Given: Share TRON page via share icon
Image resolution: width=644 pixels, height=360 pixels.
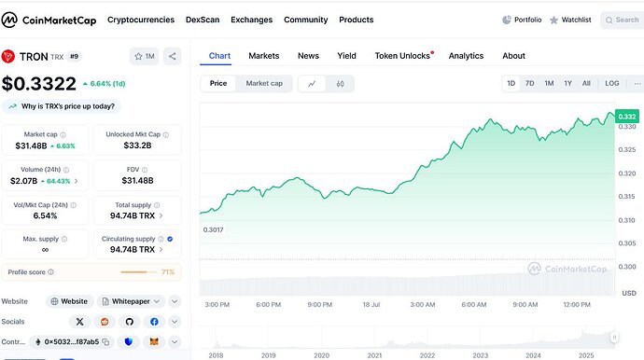Looking at the screenshot, I should [173, 56].
